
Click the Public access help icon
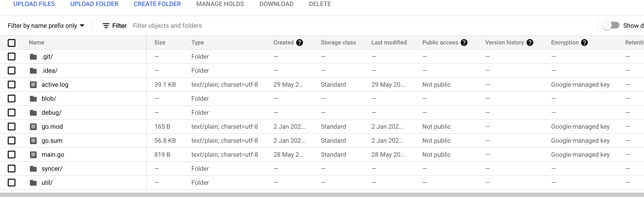click(464, 42)
